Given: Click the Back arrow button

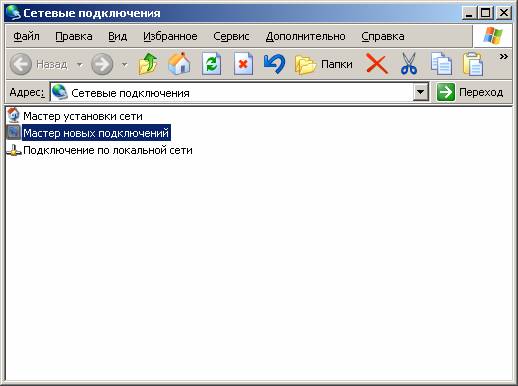Looking at the screenshot, I should tap(21, 64).
